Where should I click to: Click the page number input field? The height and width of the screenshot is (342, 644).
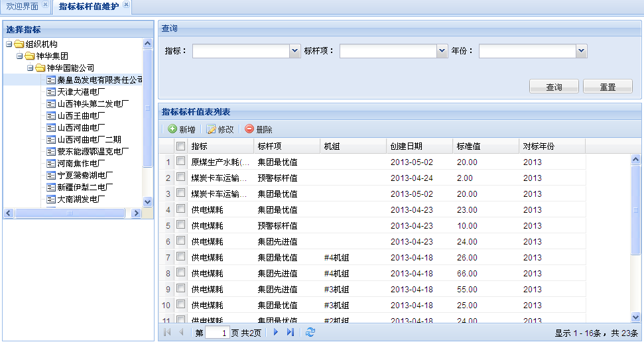point(217,333)
